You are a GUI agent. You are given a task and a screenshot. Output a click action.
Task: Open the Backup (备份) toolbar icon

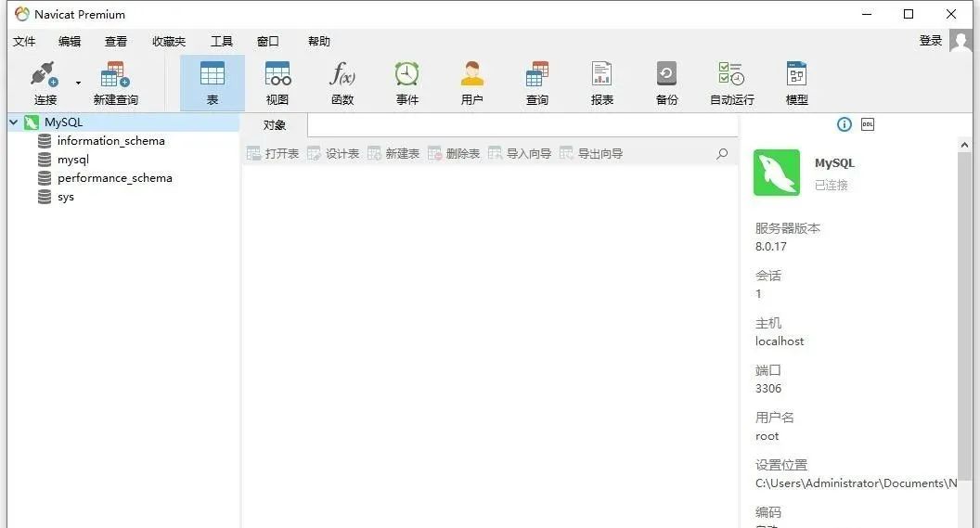click(x=666, y=74)
